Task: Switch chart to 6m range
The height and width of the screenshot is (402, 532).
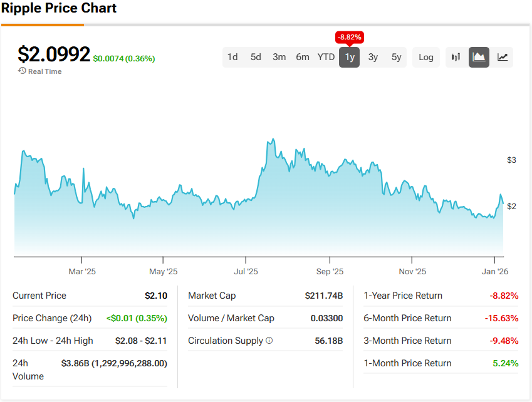Action: [303, 57]
